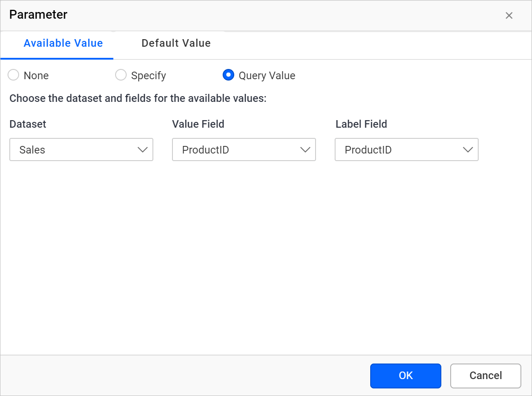Click the Dataset field label

(x=28, y=124)
